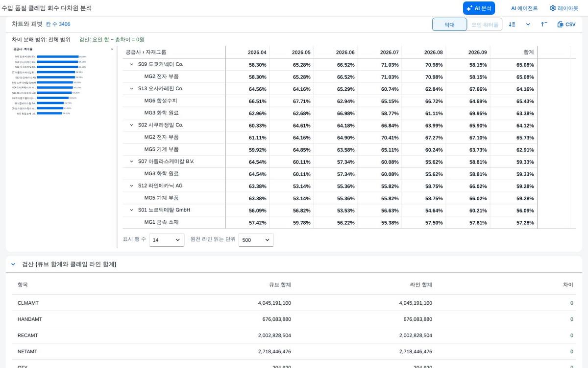Select the 2026.07 column header
Image resolution: width=588 pixels, height=368 pixels.
[x=380, y=52]
